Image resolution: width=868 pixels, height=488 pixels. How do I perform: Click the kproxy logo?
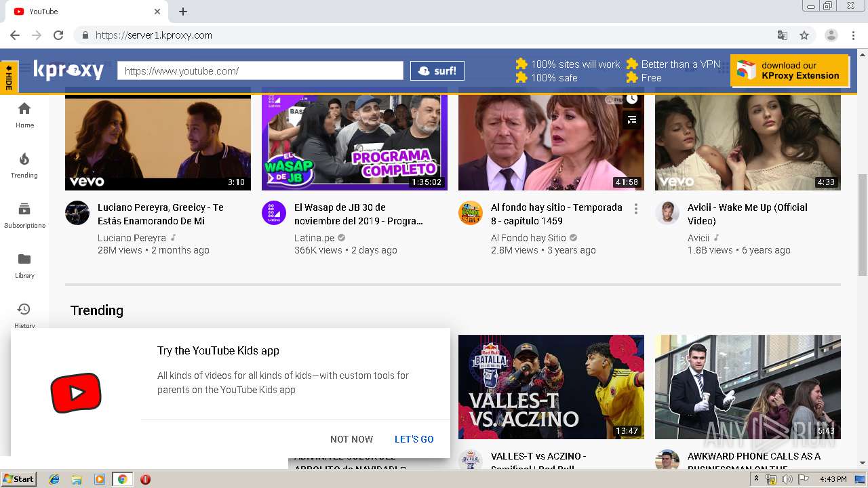(x=69, y=70)
